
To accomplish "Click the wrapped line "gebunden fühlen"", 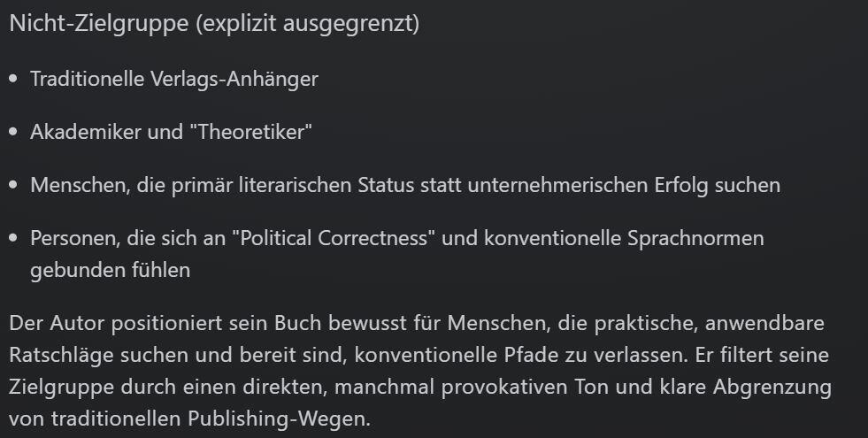I will point(110,270).
